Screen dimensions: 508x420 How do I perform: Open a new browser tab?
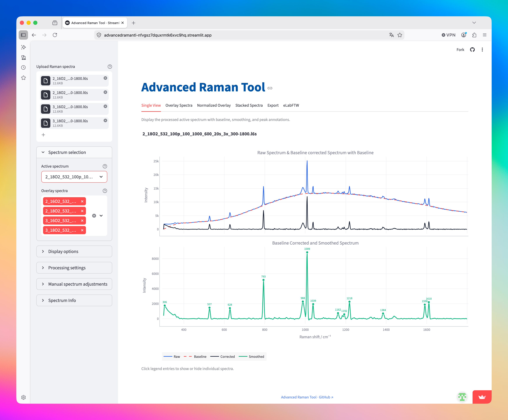(x=133, y=23)
